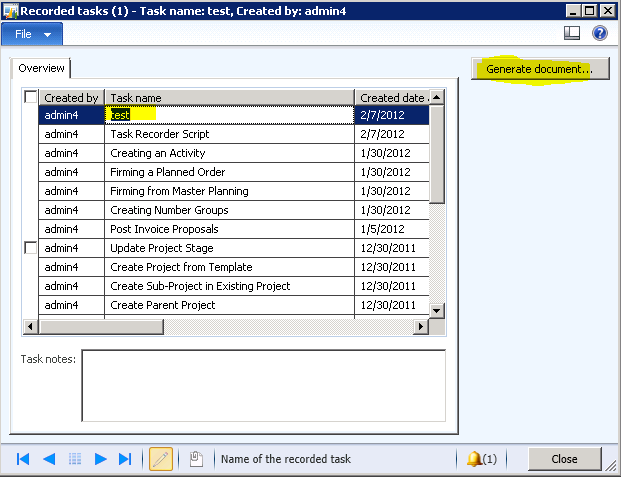621x477 pixels.
Task: Select the 'Creating an Activity' row
Action: (234, 153)
